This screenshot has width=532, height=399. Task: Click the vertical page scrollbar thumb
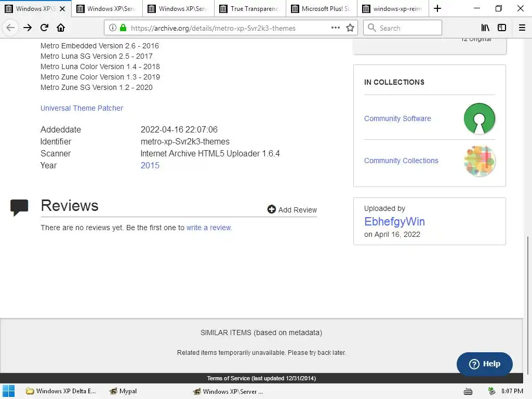(x=528, y=305)
